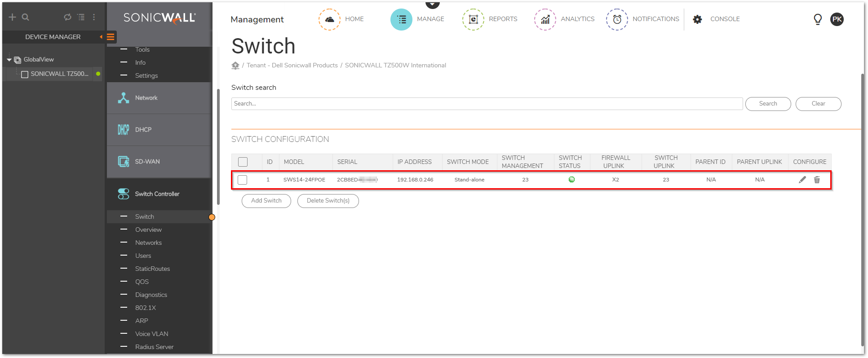
Task: Select SONICWALL TZ500 device in tree
Action: 59,74
